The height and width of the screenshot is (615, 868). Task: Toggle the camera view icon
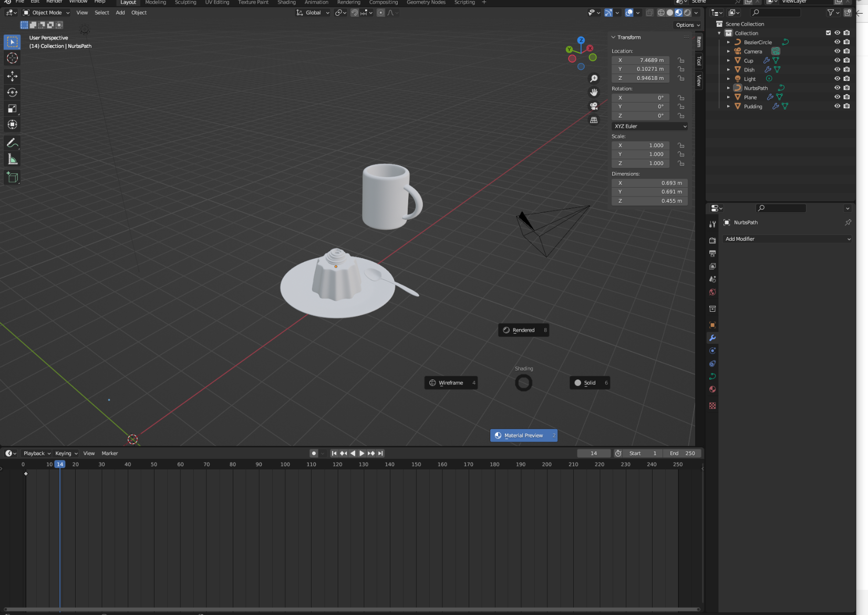pyautogui.click(x=594, y=106)
